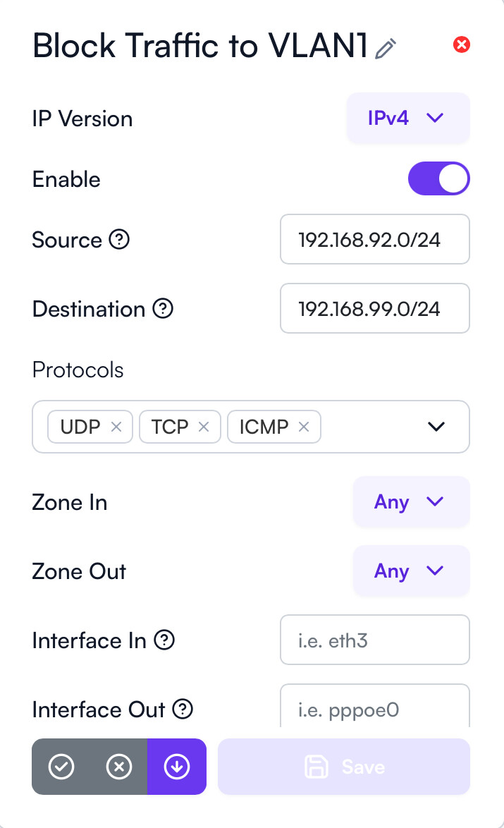
Task: Select the checkmark accept action button
Action: tap(61, 767)
